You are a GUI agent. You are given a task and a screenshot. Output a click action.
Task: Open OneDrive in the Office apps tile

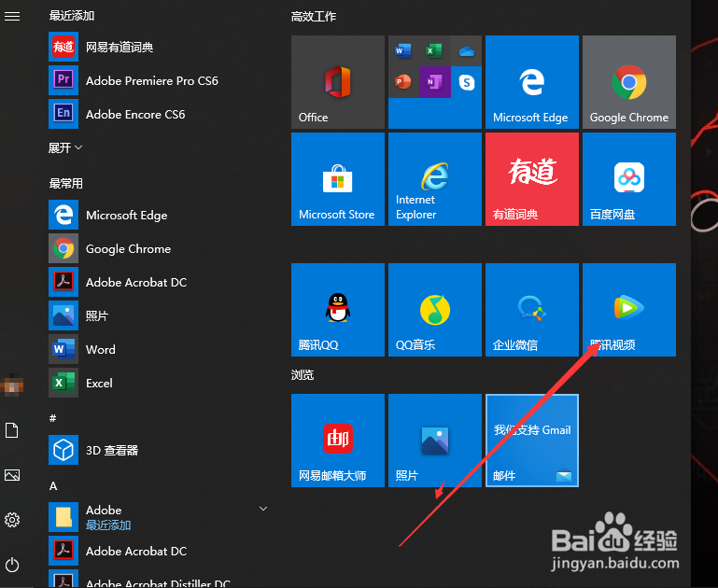(466, 50)
